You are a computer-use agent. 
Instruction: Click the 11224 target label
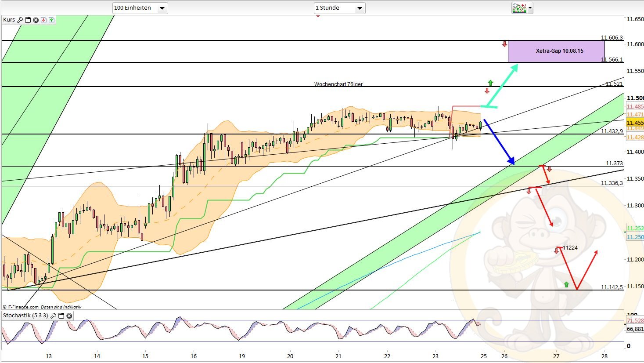pos(570,248)
